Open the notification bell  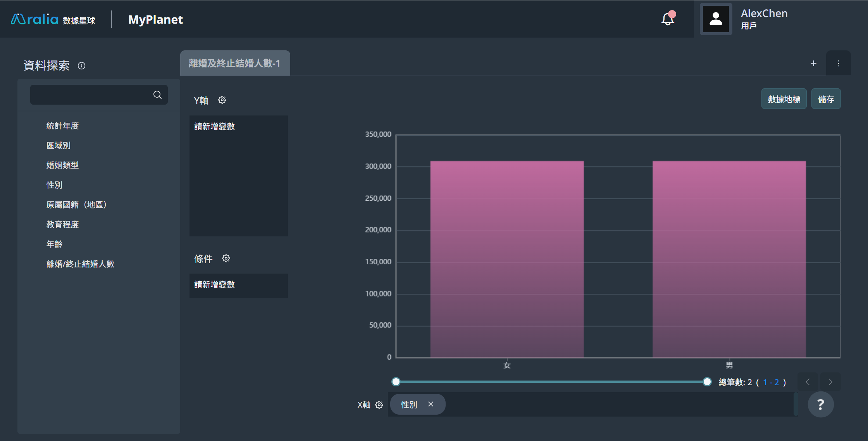[x=668, y=19]
